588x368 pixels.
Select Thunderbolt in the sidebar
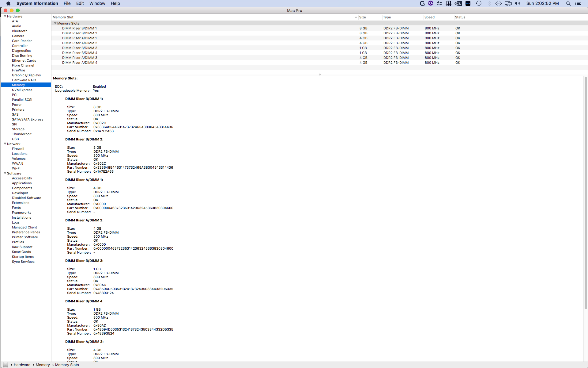click(22, 134)
